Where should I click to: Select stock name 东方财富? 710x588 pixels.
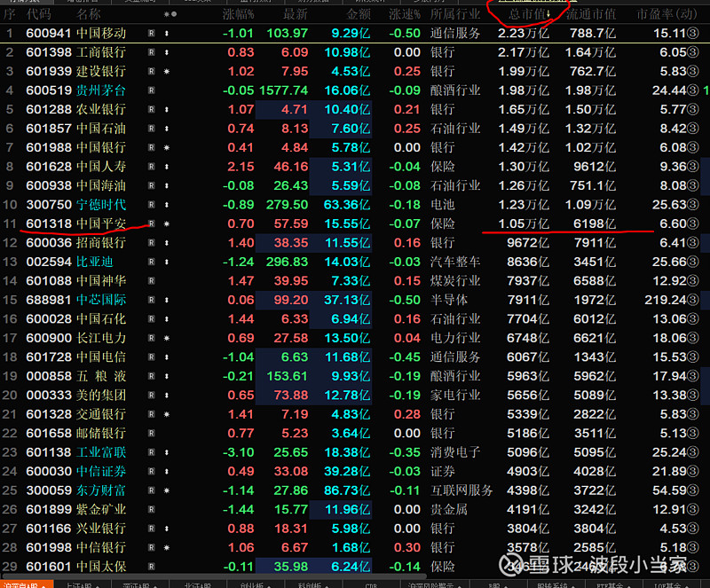point(100,490)
